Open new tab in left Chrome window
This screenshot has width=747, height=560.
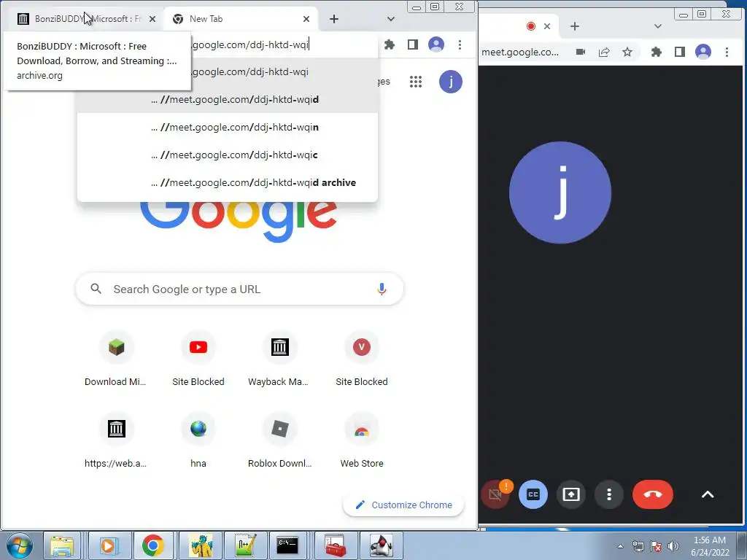click(334, 19)
